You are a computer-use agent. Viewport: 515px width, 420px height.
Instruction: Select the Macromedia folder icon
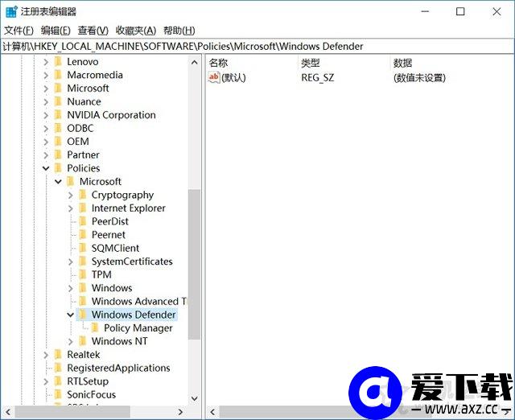tap(58, 75)
